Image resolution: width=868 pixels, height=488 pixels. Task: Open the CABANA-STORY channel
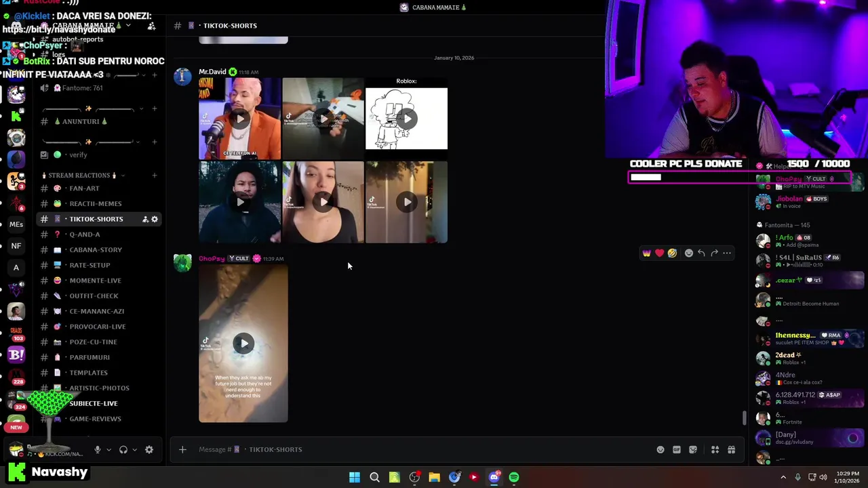[100, 249]
